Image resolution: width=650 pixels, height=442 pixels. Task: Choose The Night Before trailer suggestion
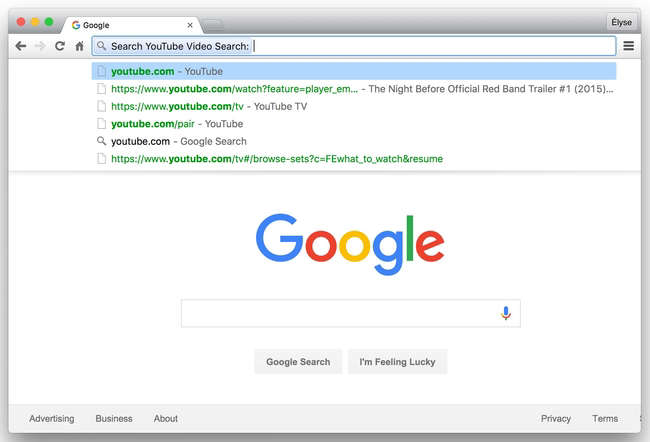pos(354,89)
